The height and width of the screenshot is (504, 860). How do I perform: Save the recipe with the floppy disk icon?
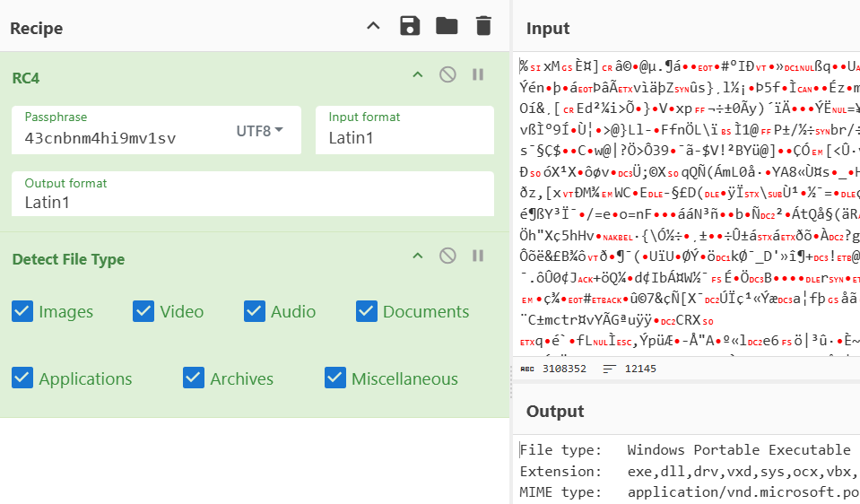tap(410, 26)
